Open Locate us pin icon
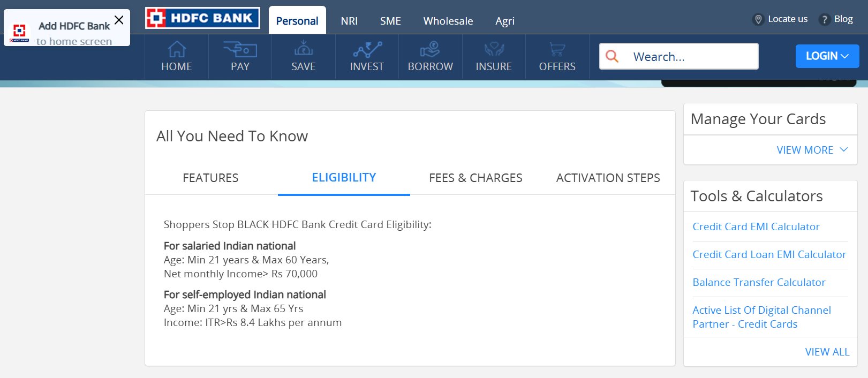 point(758,19)
